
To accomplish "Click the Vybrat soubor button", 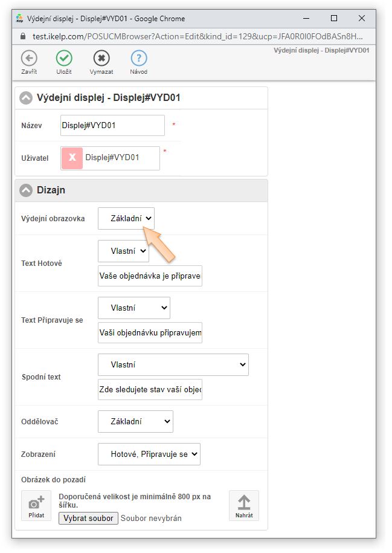I will 88,518.
